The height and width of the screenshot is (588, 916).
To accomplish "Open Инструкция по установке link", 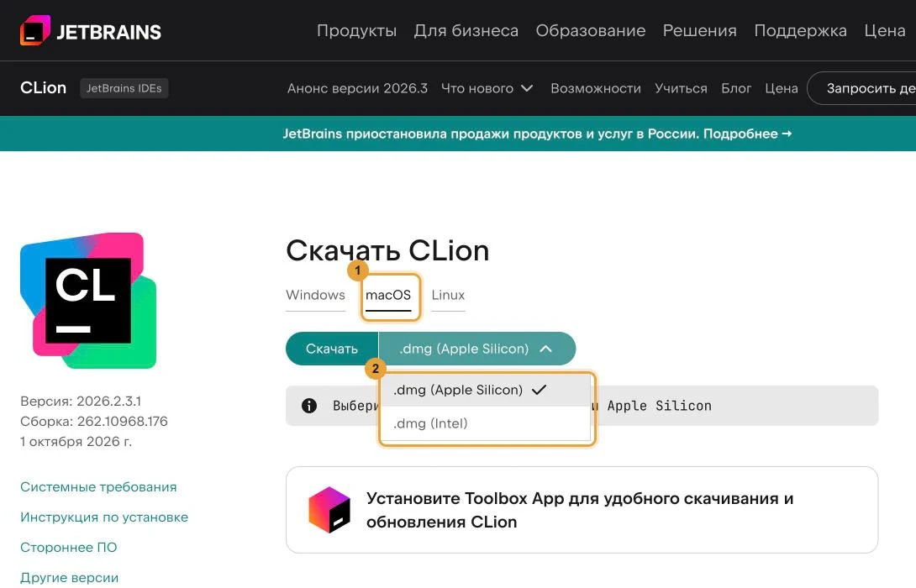I will coord(104,517).
